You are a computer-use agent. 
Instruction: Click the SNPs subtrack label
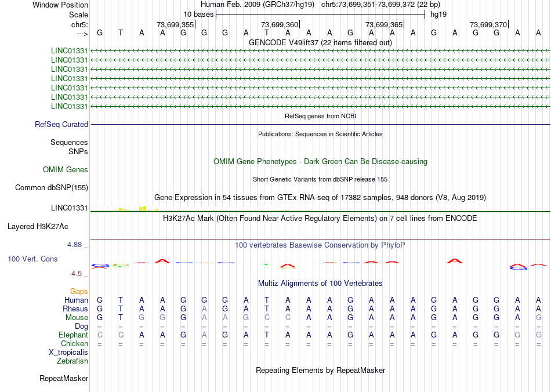(x=78, y=151)
